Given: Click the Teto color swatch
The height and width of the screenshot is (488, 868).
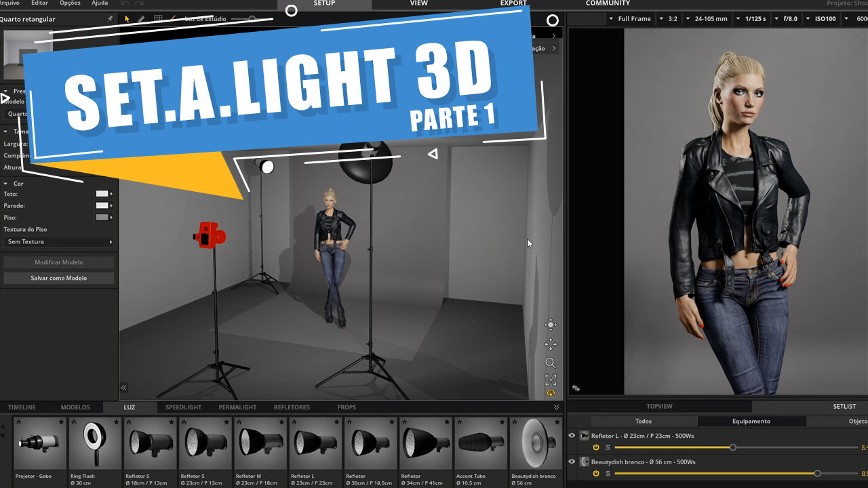Looking at the screenshot, I should pos(102,194).
